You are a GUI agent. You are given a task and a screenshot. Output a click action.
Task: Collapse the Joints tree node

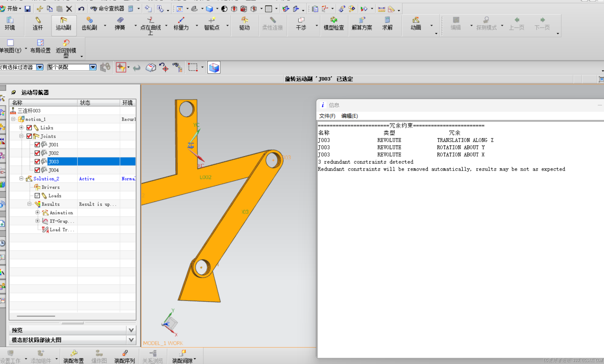pos(21,136)
